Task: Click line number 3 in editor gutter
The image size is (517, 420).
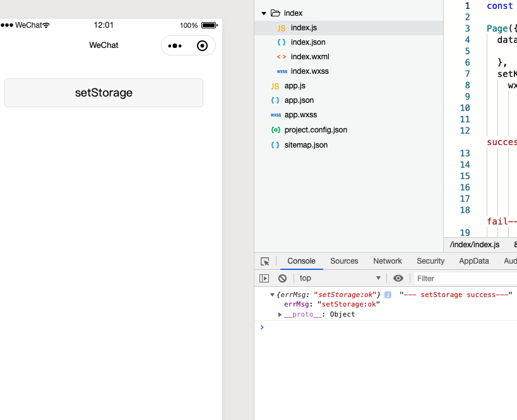Action: tap(467, 28)
